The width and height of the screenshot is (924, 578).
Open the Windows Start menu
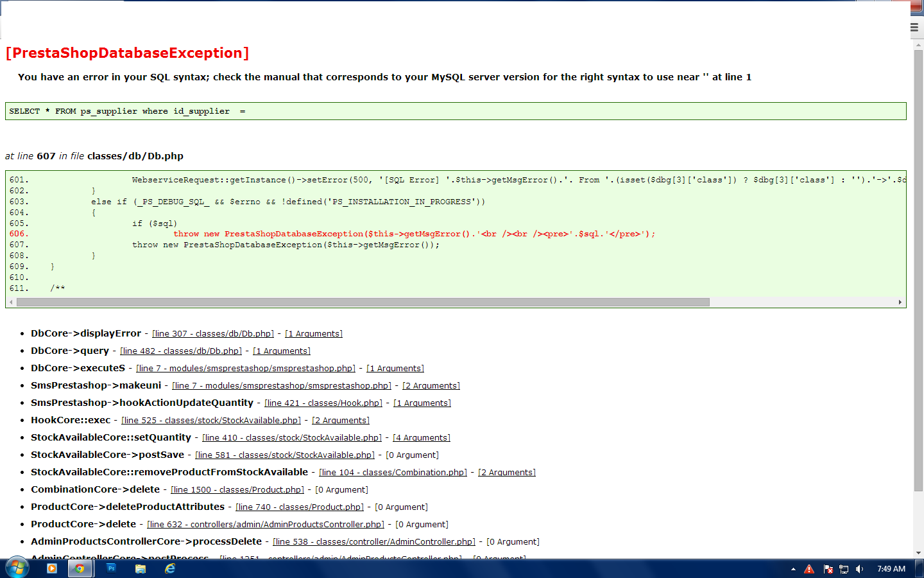[17, 568]
